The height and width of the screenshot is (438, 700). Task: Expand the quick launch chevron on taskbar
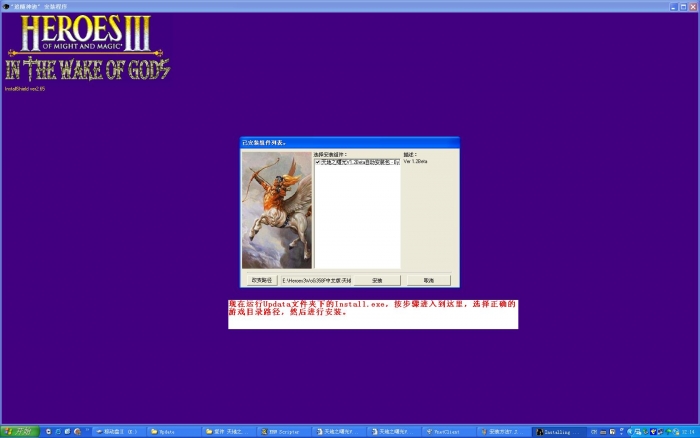pyautogui.click(x=88, y=430)
